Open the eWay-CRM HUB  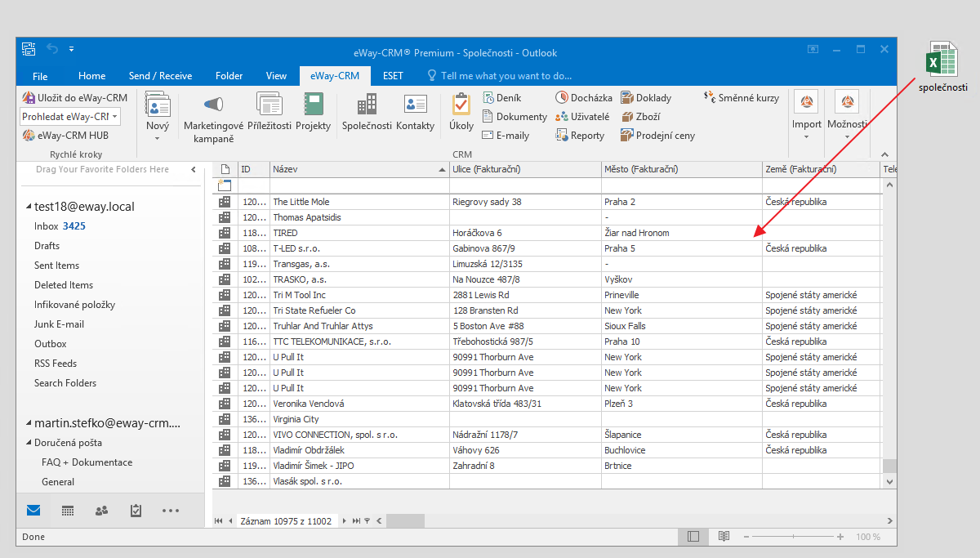click(x=66, y=136)
